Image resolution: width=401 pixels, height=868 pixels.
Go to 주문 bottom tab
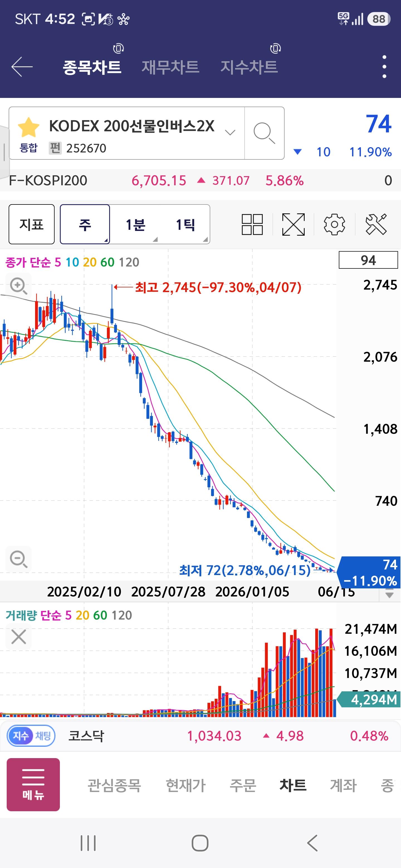point(243,785)
